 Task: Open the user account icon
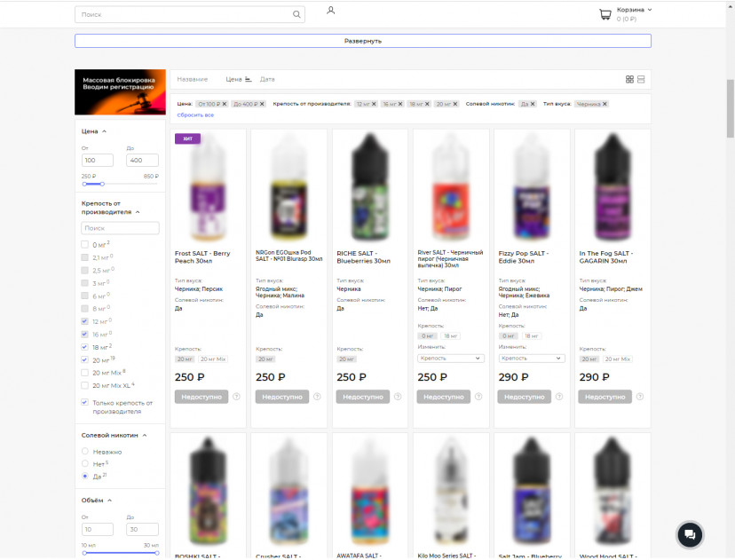click(330, 11)
